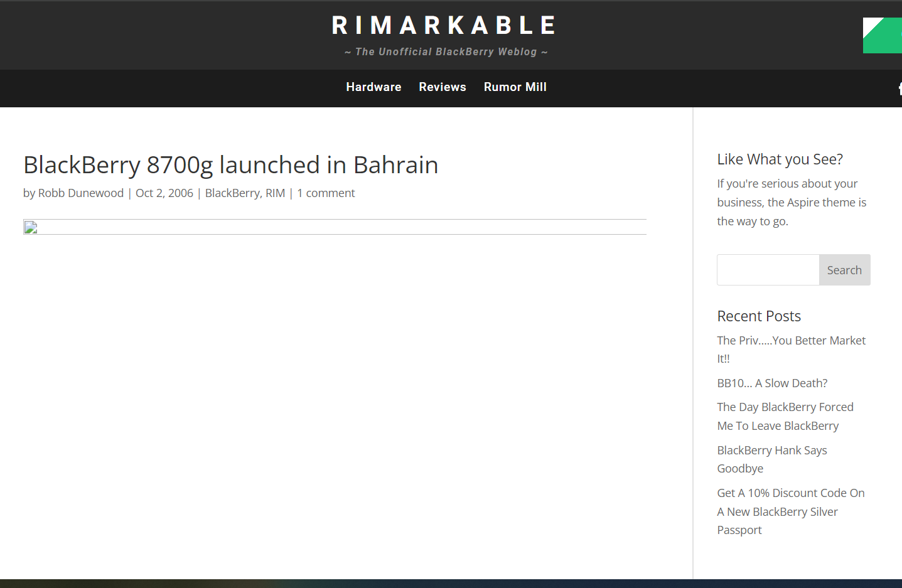Read 'The Day BlackBerry Forced Me To Leave' post
Image resolution: width=902 pixels, height=588 pixels.
coord(785,407)
